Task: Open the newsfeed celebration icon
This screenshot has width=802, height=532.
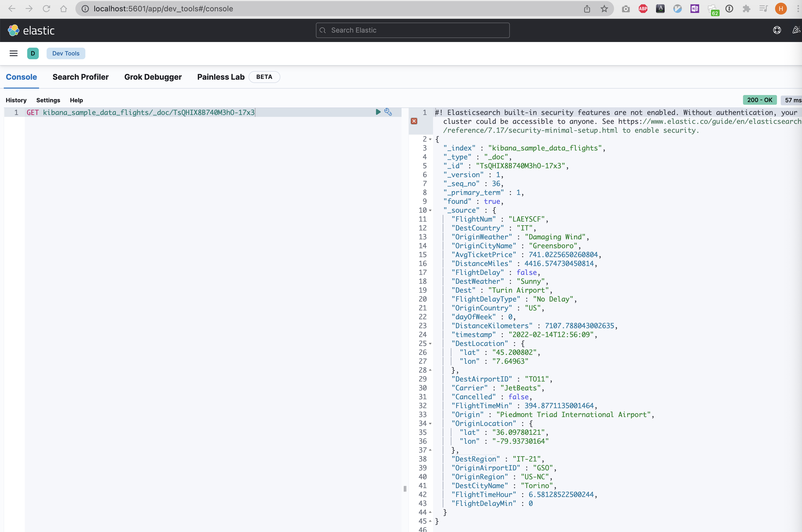Action: [x=796, y=30]
